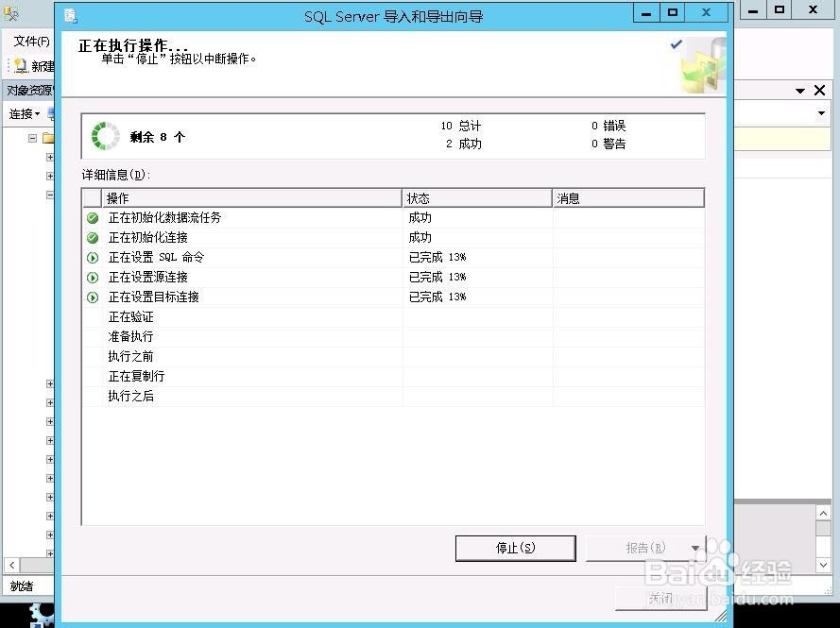Click the spinning progress indicator icon
Screen dimensions: 840x628
tap(106, 136)
